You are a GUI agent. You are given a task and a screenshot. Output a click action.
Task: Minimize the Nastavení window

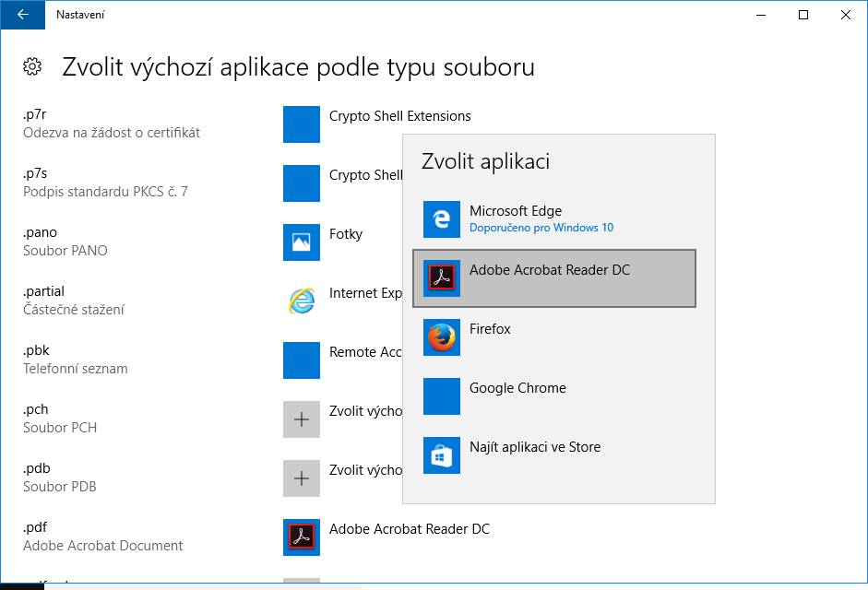pyautogui.click(x=761, y=15)
